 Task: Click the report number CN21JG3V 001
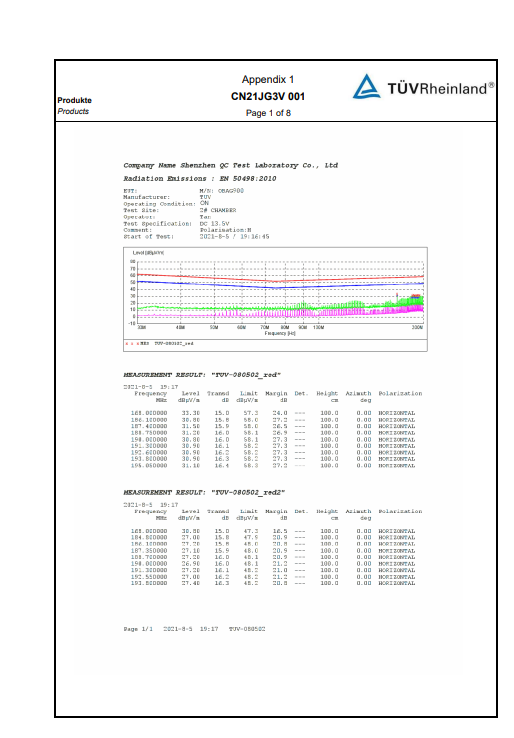click(x=268, y=96)
